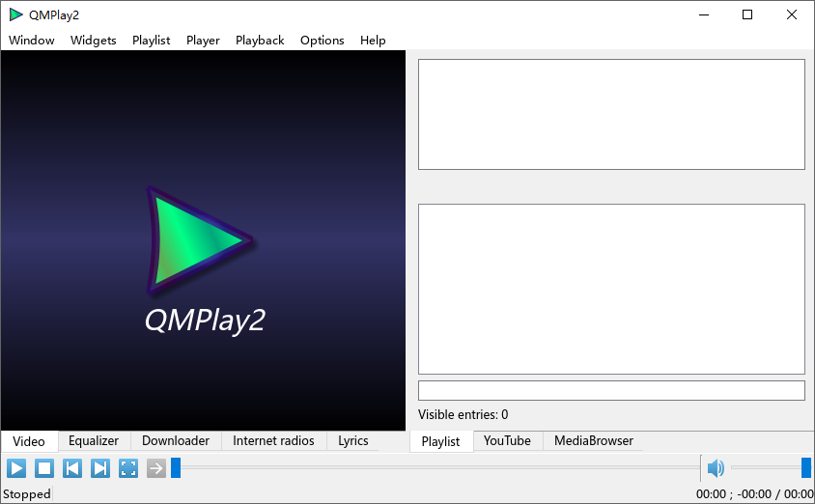Screen dimensions: 815x504
Task: Open the Playback menu
Action: tap(260, 40)
